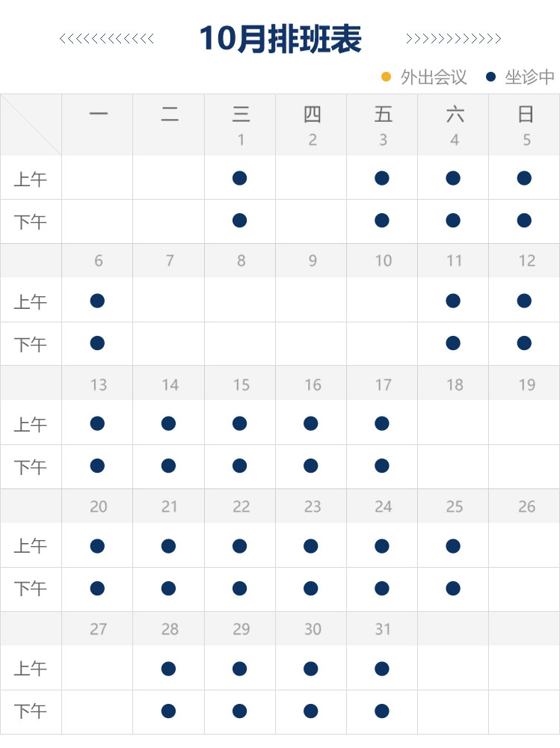560x748 pixels.
Task: Click the right arrows beside the title
Action: (453, 39)
